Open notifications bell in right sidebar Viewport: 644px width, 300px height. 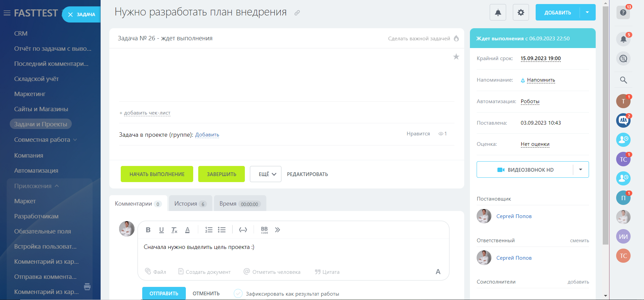[623, 39]
